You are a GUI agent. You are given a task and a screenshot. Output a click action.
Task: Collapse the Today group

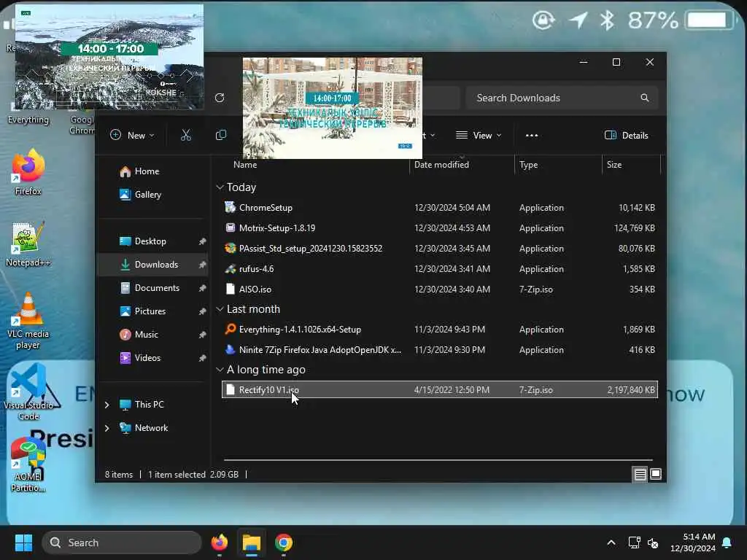pos(220,187)
